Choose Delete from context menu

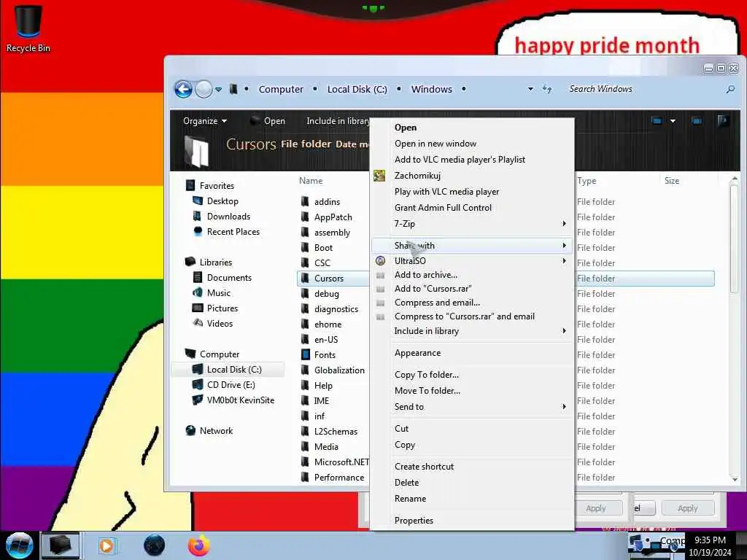(x=407, y=483)
